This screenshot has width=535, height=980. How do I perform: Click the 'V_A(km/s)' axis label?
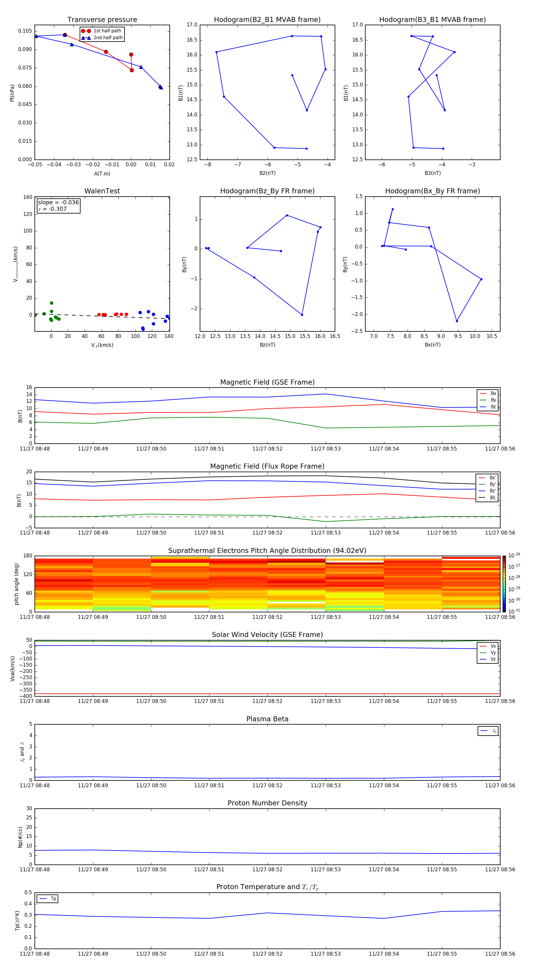pos(102,345)
